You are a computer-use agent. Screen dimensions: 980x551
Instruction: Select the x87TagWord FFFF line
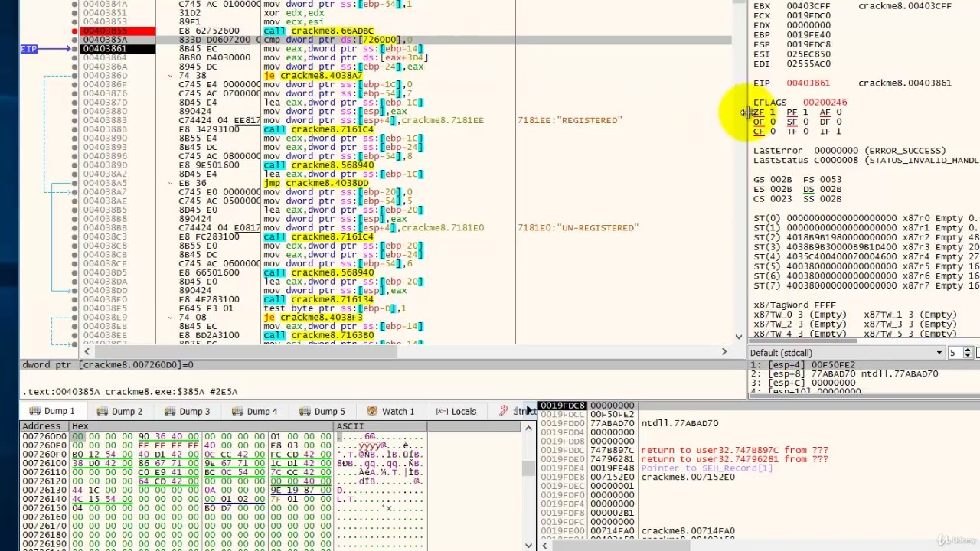click(x=795, y=305)
